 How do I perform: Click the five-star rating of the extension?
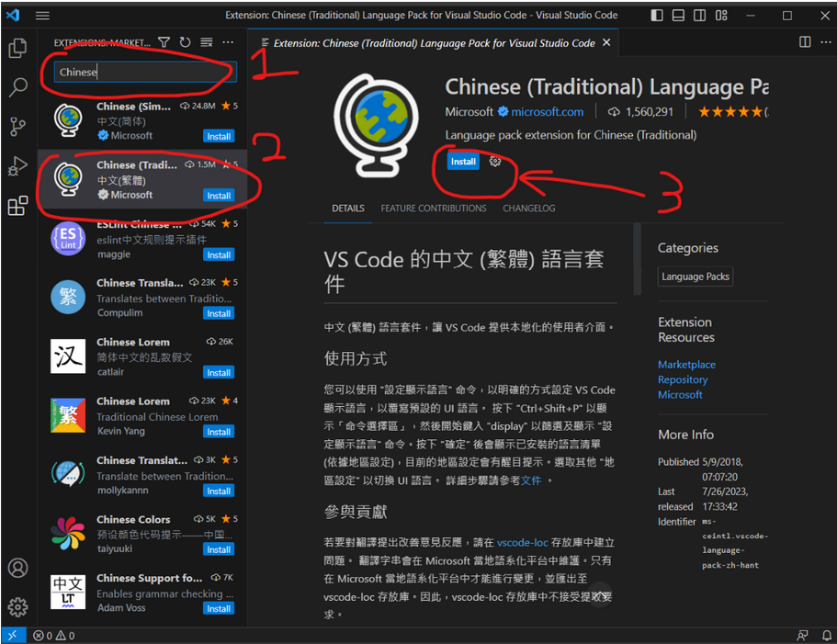click(x=732, y=111)
